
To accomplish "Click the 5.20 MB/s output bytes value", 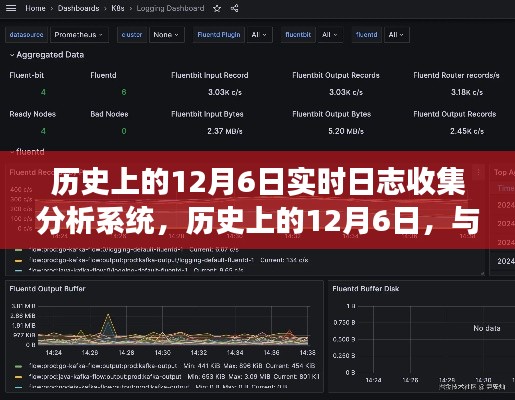I will point(346,131).
